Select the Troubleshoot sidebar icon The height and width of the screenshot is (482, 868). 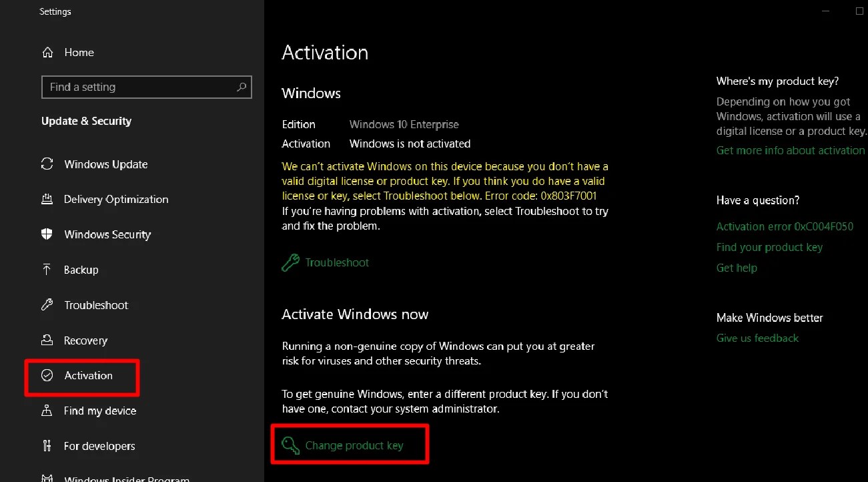47,305
